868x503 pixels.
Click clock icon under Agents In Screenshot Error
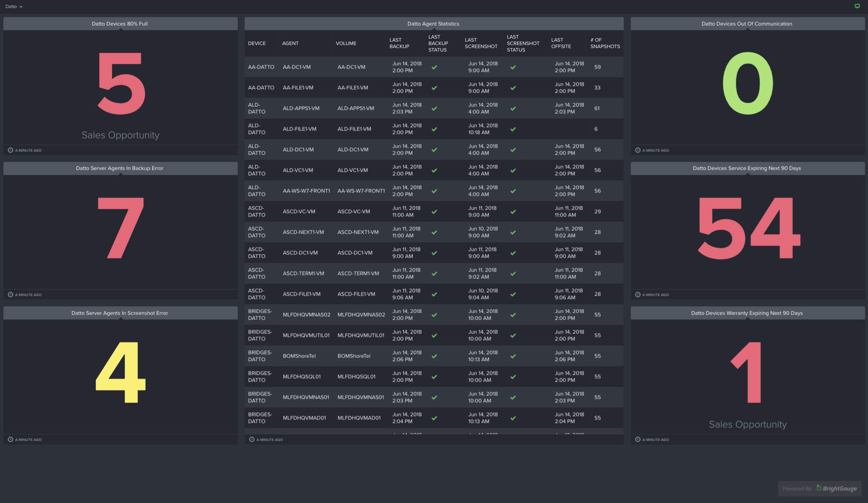[10, 440]
